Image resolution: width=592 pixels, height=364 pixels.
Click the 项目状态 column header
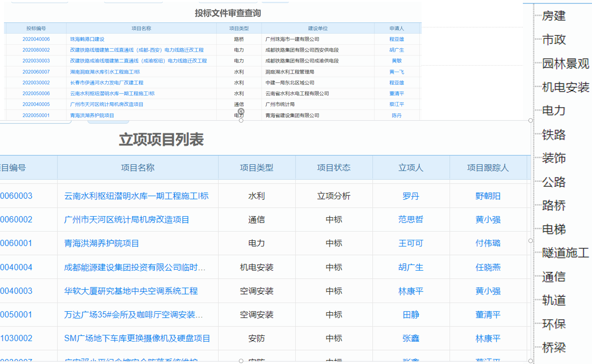pyautogui.click(x=333, y=168)
